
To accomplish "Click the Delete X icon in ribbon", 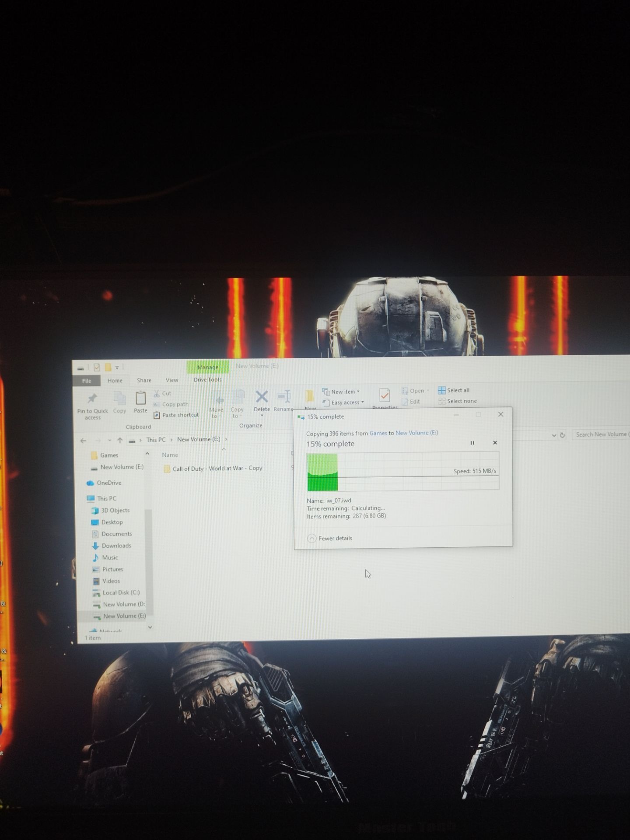I will pos(262,396).
